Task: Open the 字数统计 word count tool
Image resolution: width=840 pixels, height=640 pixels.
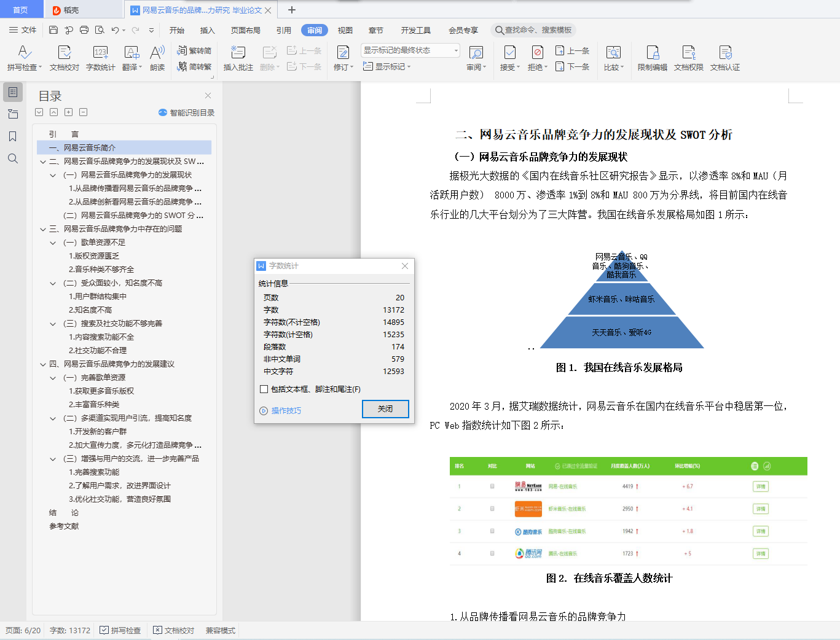Action: point(100,58)
